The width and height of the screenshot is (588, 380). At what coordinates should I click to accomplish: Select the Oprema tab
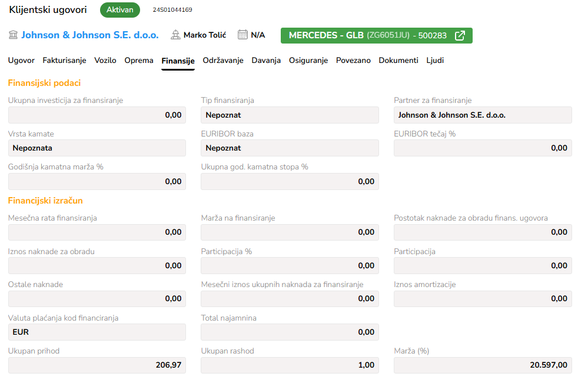[139, 61]
